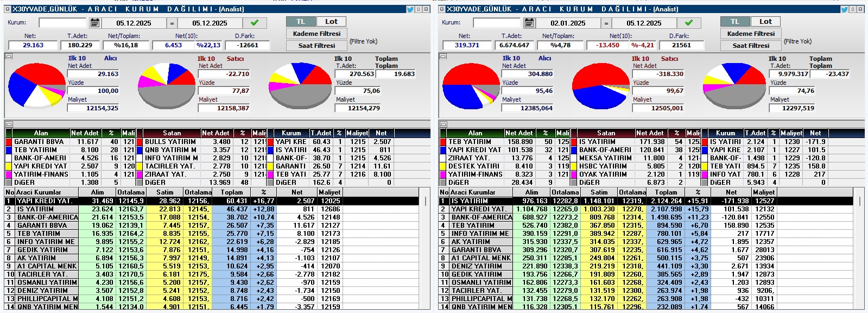Screen dimensions: 868x313
Task: Open the calendar icon in right panel
Action: (x=529, y=23)
